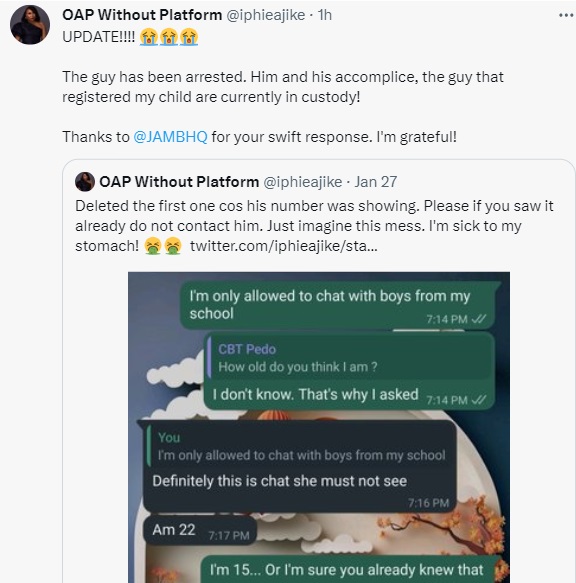The height and width of the screenshot is (583, 576).
Task: Click quoted tweet's OAP Without Platform name
Action: click(179, 182)
